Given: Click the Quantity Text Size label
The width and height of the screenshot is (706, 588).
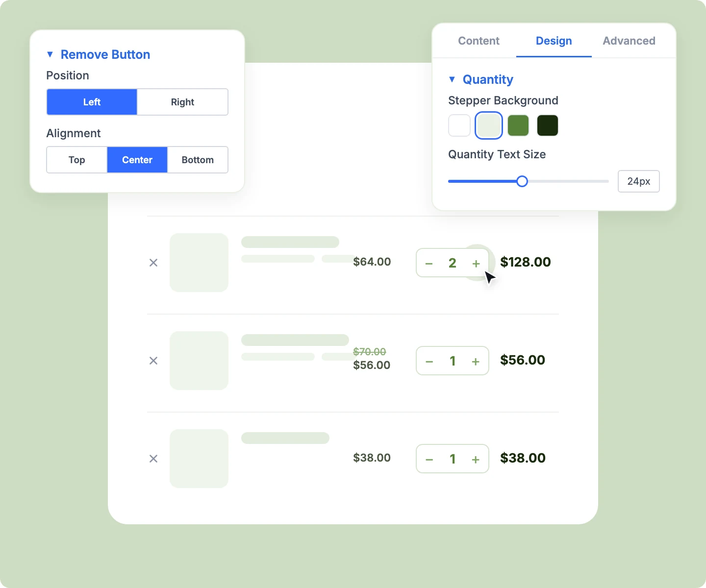Looking at the screenshot, I should [497, 154].
